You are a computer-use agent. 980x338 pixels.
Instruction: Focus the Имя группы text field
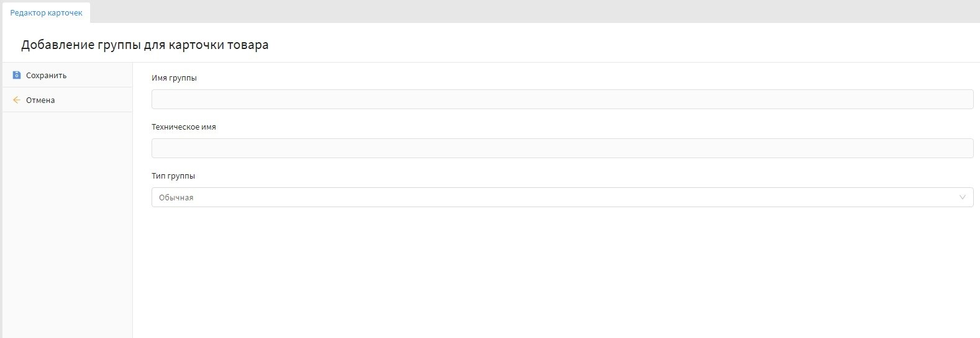tap(561, 99)
